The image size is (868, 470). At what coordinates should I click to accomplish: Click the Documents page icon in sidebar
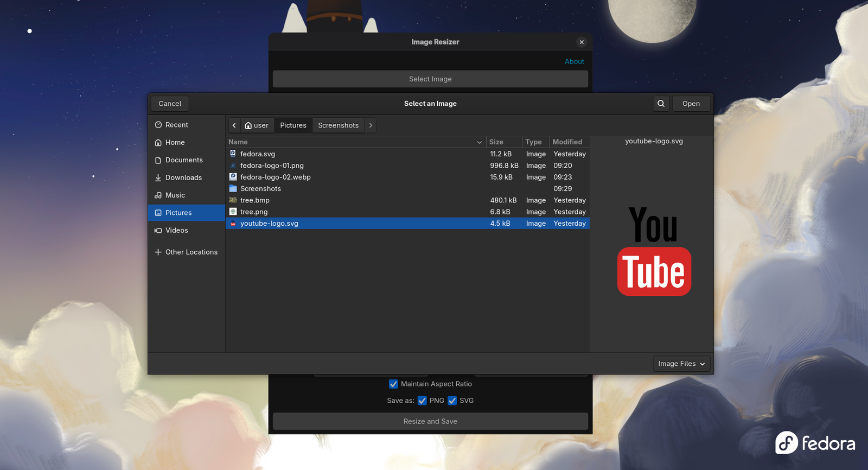158,160
